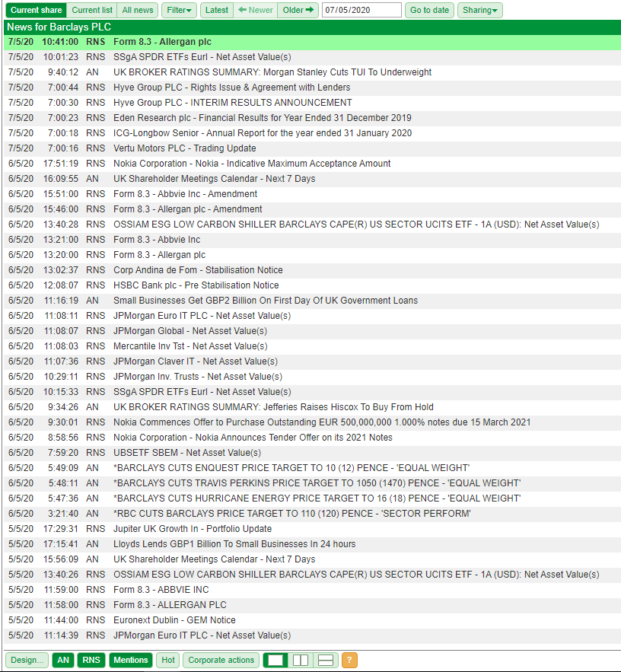Open BARCLAYS CUTS HURRICANE ENERGY PRICE TARGET
Screen dimensions: 621x672
tap(312, 498)
